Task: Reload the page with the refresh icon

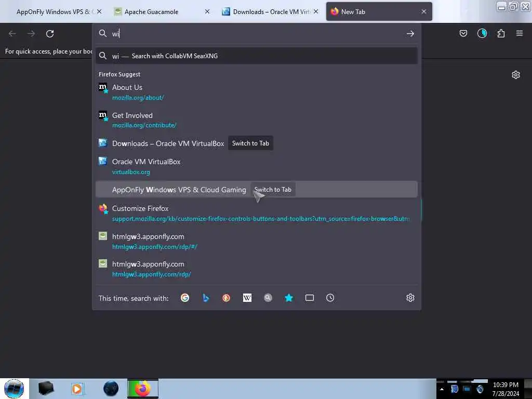Action: pyautogui.click(x=50, y=34)
